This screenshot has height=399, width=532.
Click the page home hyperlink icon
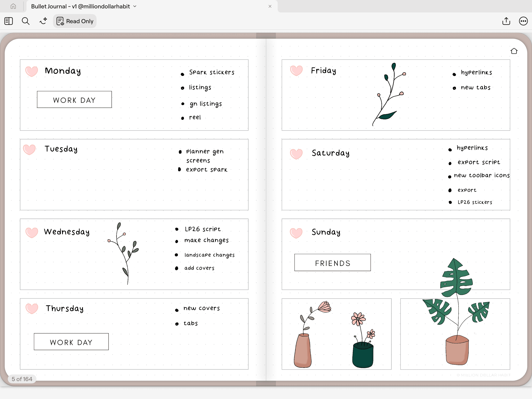pyautogui.click(x=514, y=51)
